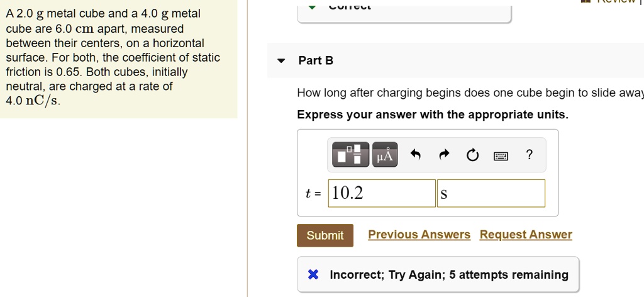Click the problem statement text panel
Viewport: 644px width, 297px height.
tap(118, 58)
